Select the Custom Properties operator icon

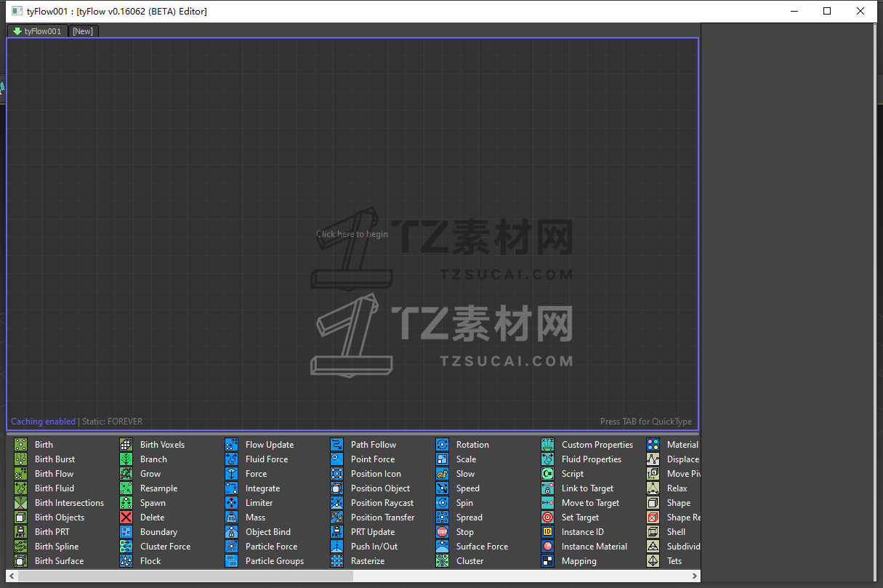click(547, 444)
